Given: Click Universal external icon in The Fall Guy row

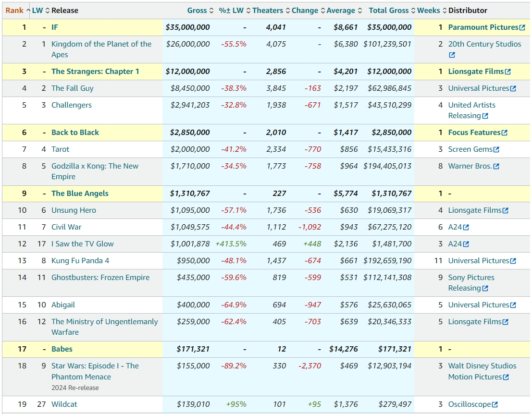Looking at the screenshot, I should [x=513, y=88].
